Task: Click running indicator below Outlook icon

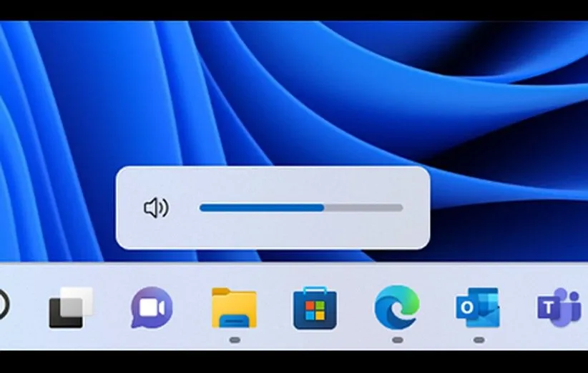Action: pos(479,340)
